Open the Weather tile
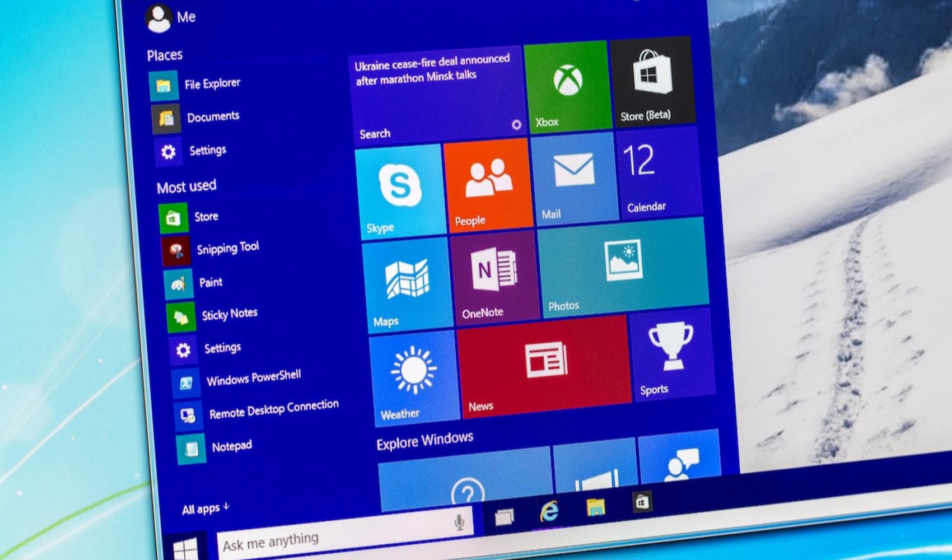 (x=414, y=379)
